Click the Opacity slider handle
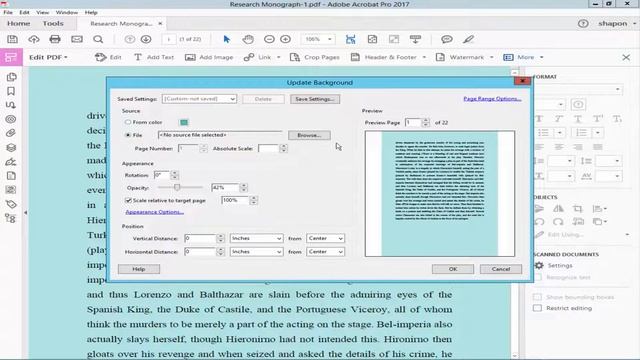The width and height of the screenshot is (640, 360). [x=177, y=187]
